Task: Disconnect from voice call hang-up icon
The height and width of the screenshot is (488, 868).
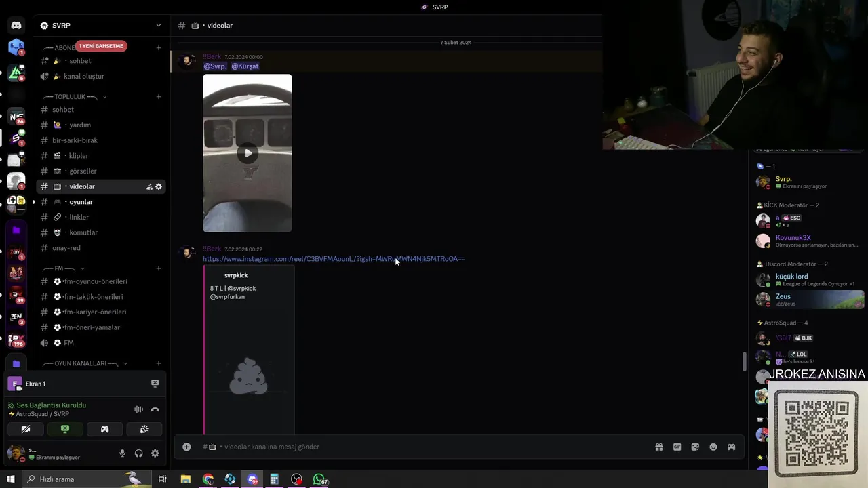Action: click(x=155, y=409)
